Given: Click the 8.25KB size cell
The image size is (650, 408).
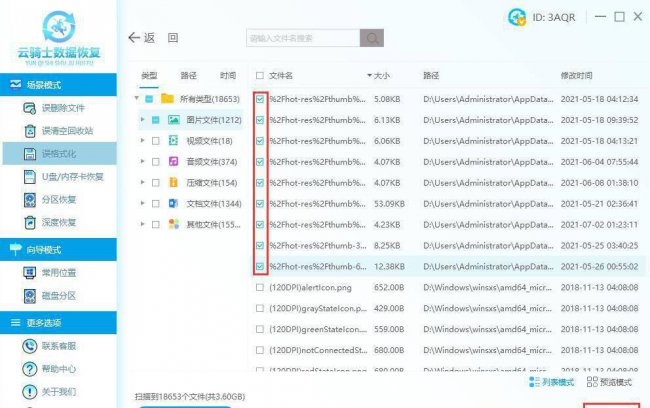Looking at the screenshot, I should 387,245.
